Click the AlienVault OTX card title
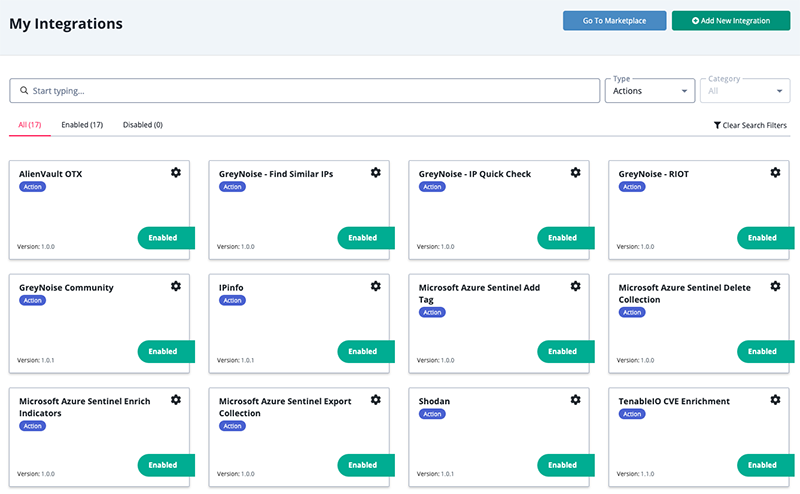Screen dimensions: 800x494 click(x=51, y=174)
